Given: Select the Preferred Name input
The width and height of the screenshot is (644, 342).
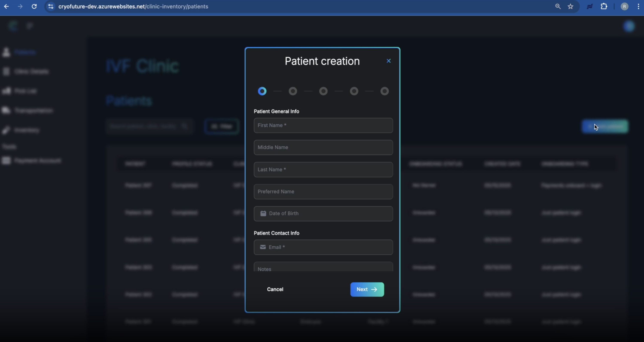Looking at the screenshot, I should click(323, 192).
